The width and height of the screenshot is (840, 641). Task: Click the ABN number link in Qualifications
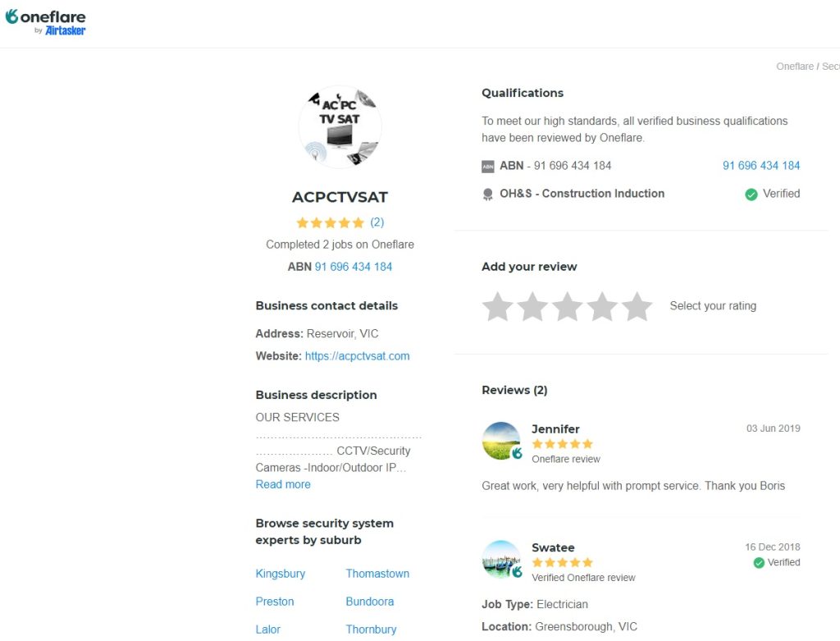(x=760, y=166)
